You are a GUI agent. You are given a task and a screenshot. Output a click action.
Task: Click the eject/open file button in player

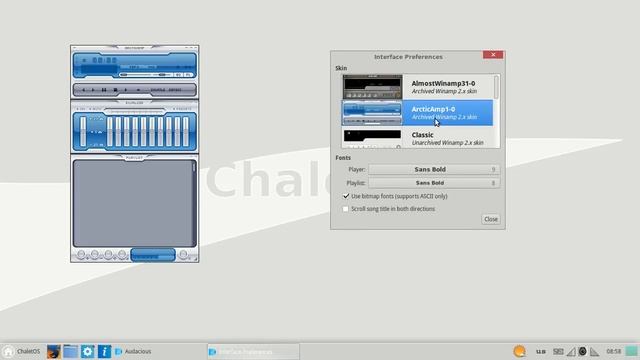[x=138, y=90]
